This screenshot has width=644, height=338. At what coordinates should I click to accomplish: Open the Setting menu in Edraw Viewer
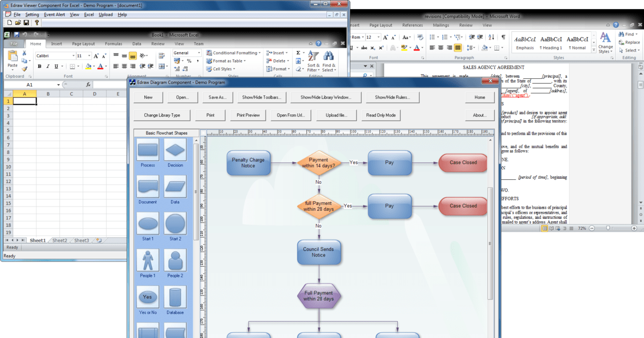(x=32, y=14)
